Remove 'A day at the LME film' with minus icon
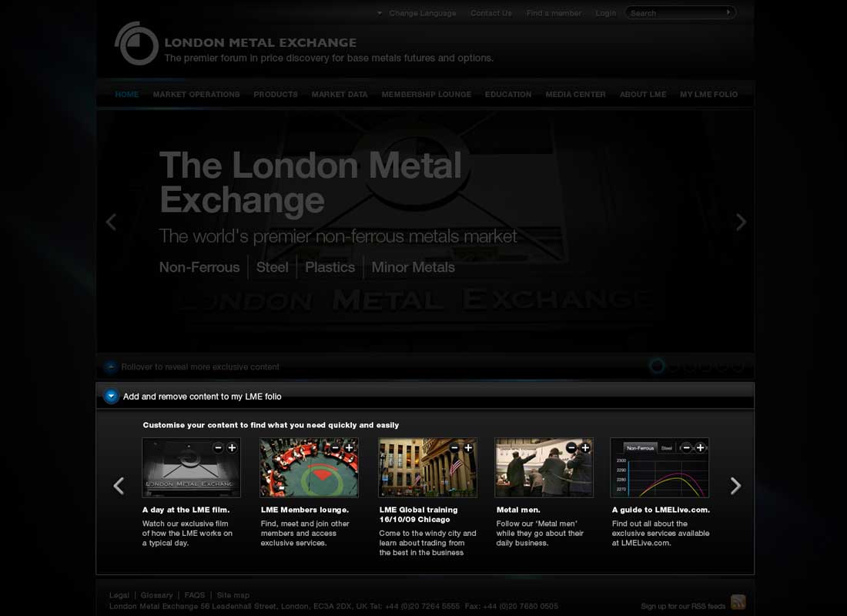Screen dimensions: 847x616 pos(218,447)
